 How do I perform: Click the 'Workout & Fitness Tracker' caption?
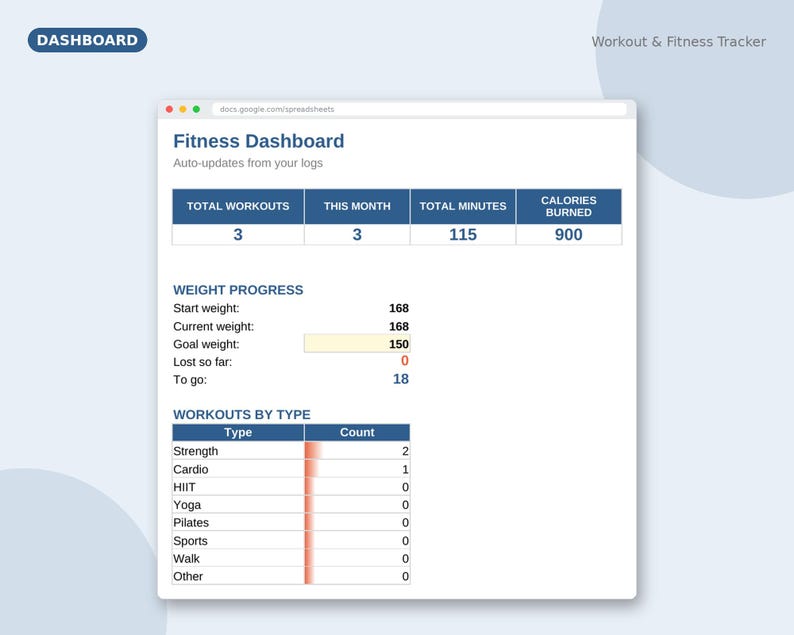[x=679, y=42]
